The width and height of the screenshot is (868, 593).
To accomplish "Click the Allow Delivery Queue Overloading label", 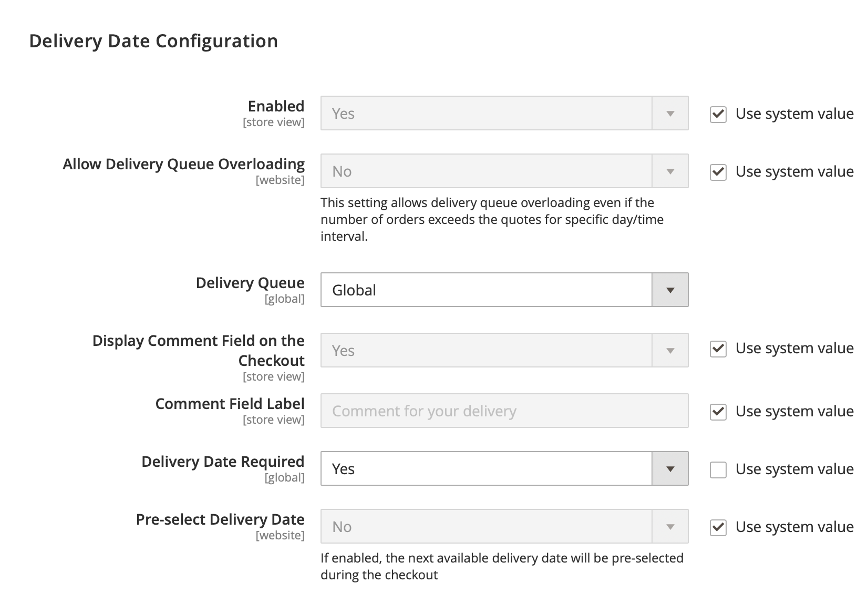I will pos(184,164).
